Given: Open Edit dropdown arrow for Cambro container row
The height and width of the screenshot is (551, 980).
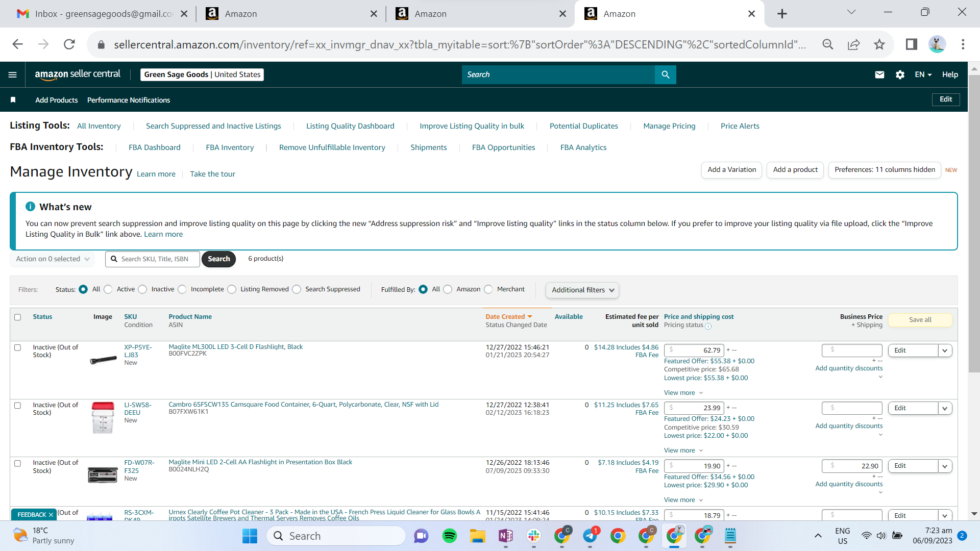Looking at the screenshot, I should tap(945, 408).
